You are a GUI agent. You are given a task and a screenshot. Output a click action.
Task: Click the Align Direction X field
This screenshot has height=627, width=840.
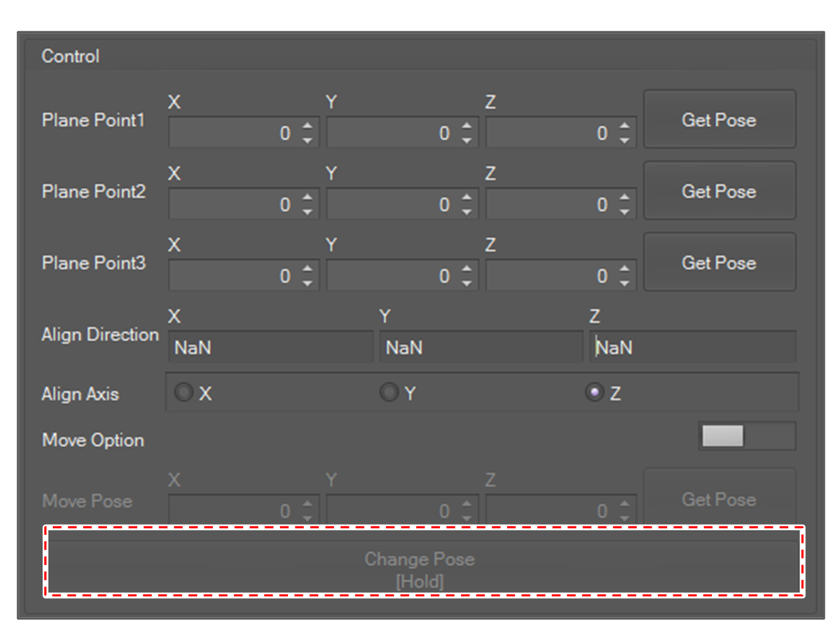point(270,347)
